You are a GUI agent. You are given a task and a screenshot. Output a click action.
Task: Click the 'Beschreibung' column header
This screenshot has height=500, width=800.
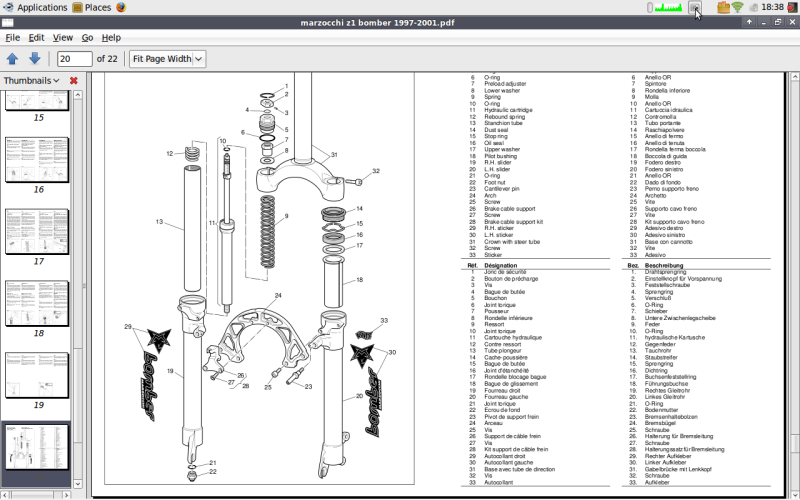[664, 265]
